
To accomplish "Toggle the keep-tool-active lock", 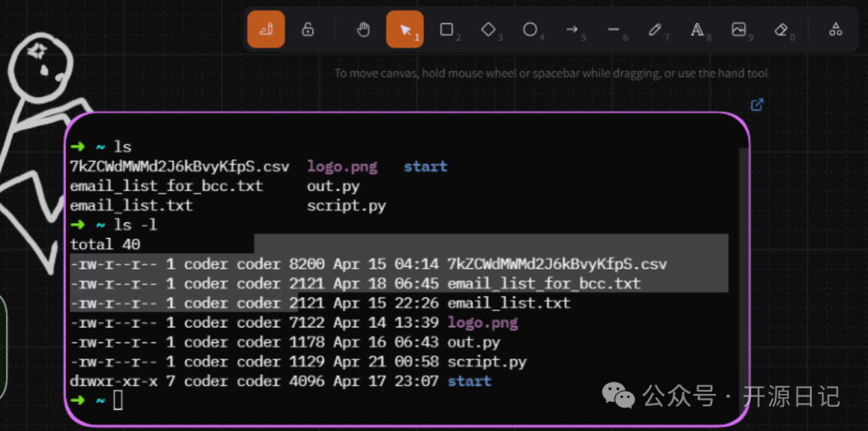I will (307, 30).
